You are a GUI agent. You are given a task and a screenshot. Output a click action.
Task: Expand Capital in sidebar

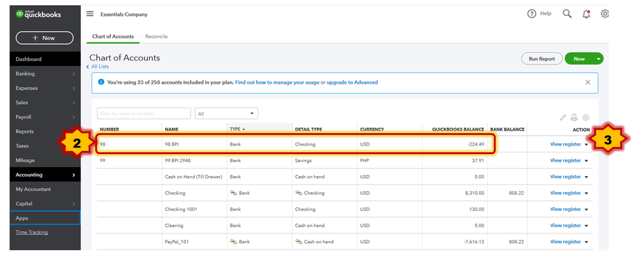45,204
